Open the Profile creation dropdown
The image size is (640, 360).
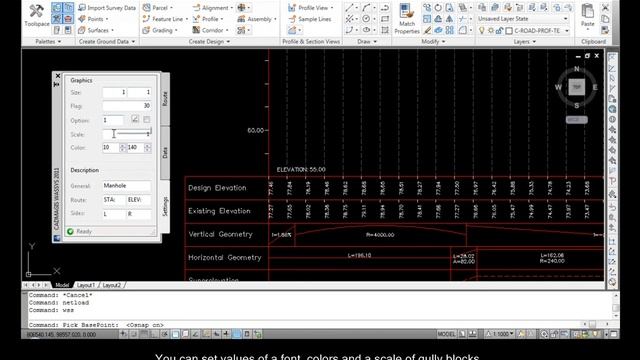click(208, 19)
